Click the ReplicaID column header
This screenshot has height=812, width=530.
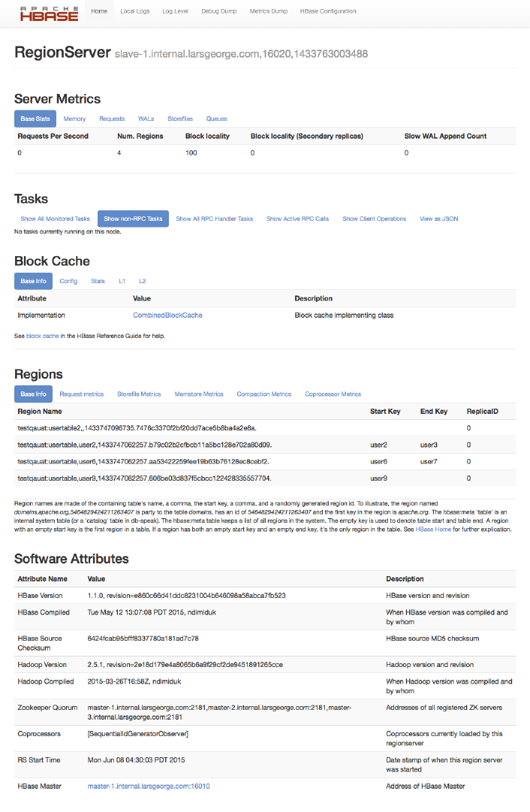[x=483, y=411]
